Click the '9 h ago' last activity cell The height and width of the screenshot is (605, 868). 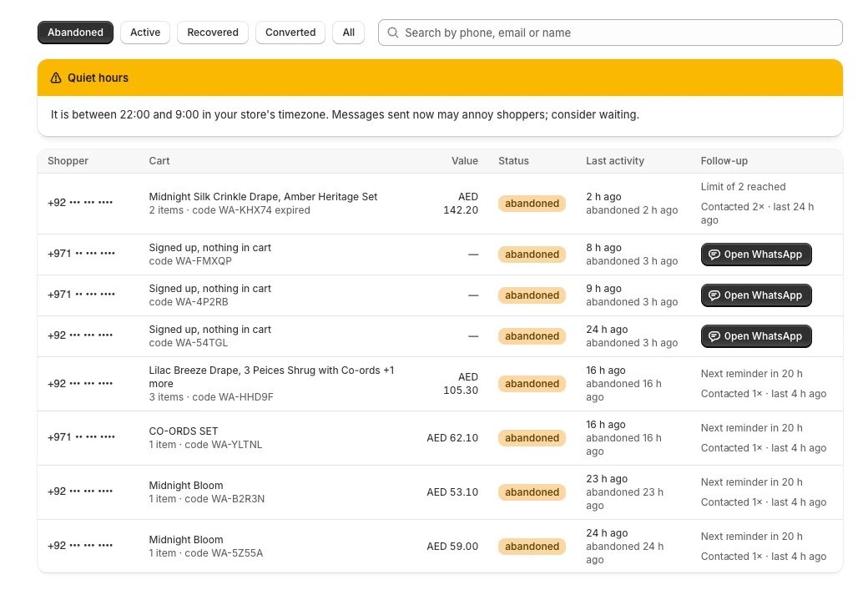[x=604, y=289]
